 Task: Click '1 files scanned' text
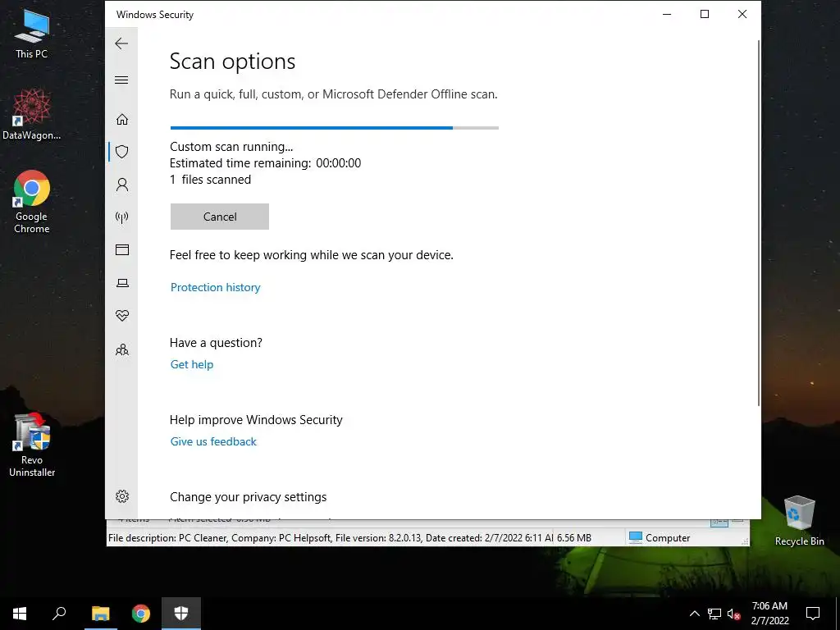click(210, 180)
